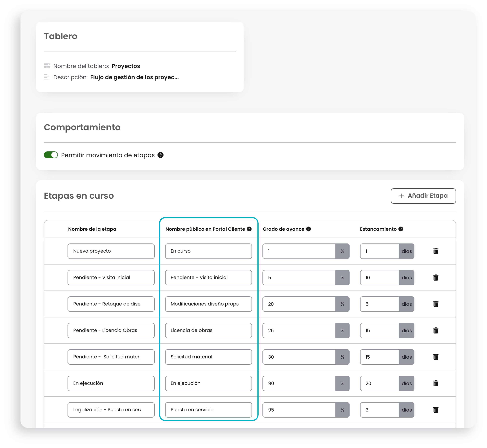Edit public name field Solicitud material
Screen dimensions: 487x448
pyautogui.click(x=208, y=357)
